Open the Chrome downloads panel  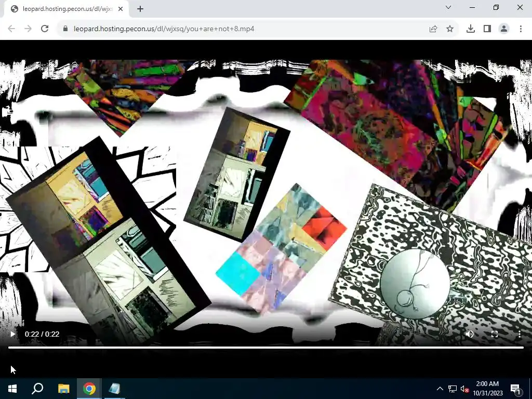(471, 29)
